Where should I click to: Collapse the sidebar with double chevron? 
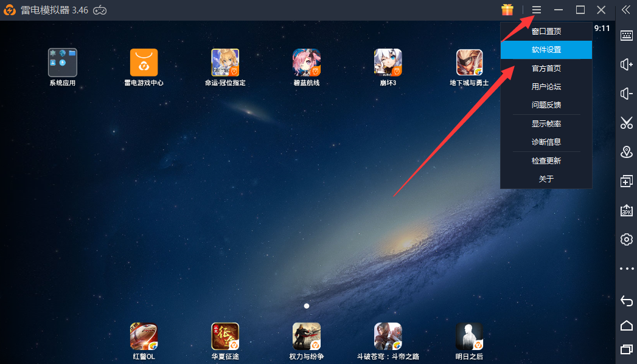point(626,9)
